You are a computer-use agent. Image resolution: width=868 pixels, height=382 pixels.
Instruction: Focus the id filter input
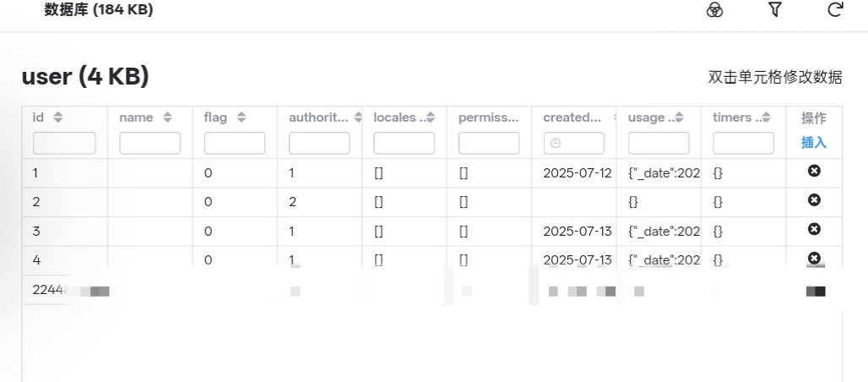[x=64, y=143]
